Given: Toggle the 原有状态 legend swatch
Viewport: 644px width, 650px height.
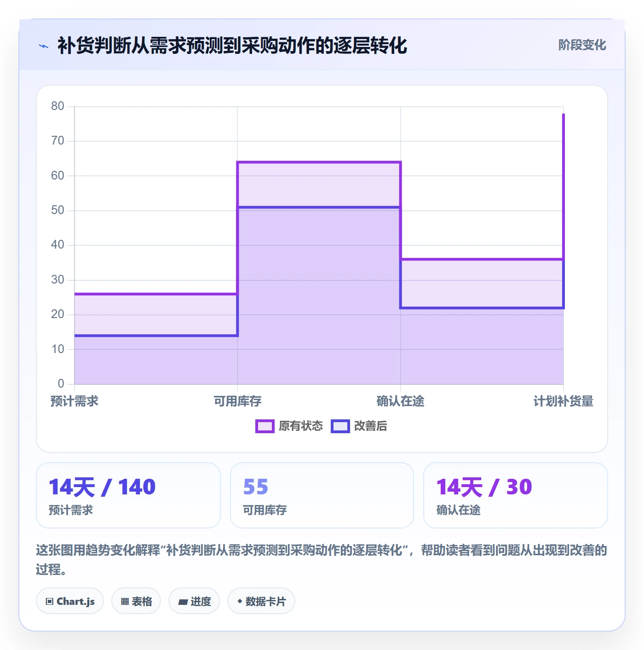Looking at the screenshot, I should [264, 426].
